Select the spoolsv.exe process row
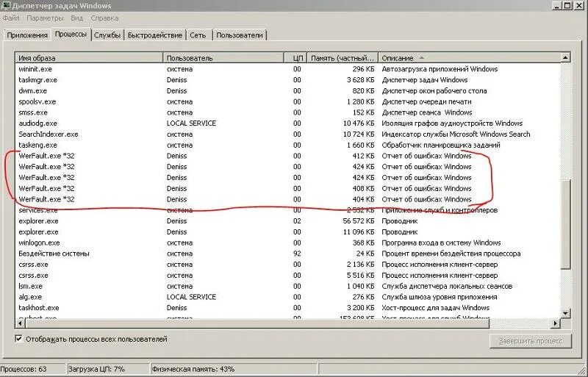 click(288, 101)
